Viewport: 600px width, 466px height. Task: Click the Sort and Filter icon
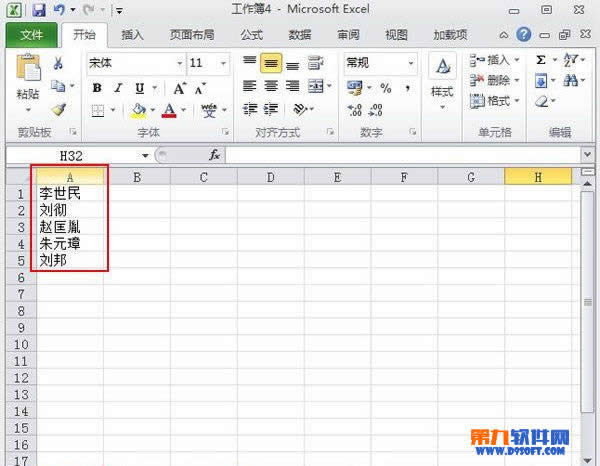pyautogui.click(x=570, y=60)
